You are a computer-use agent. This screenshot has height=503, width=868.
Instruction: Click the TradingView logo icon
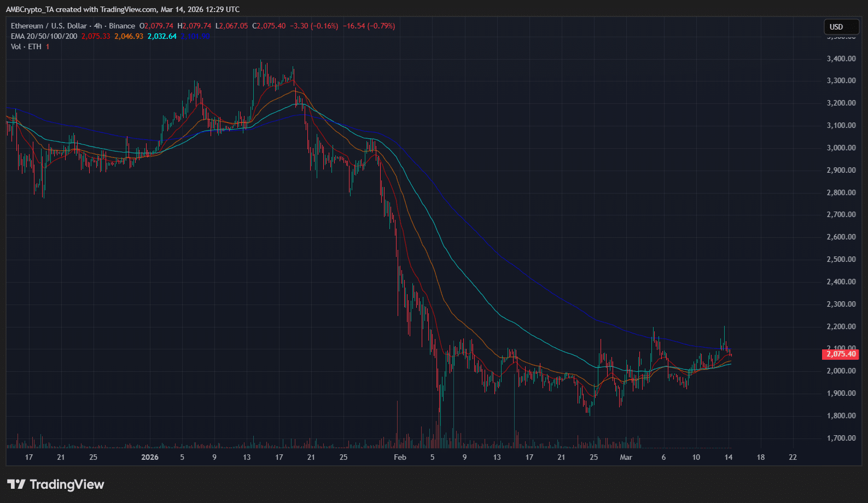click(x=16, y=484)
